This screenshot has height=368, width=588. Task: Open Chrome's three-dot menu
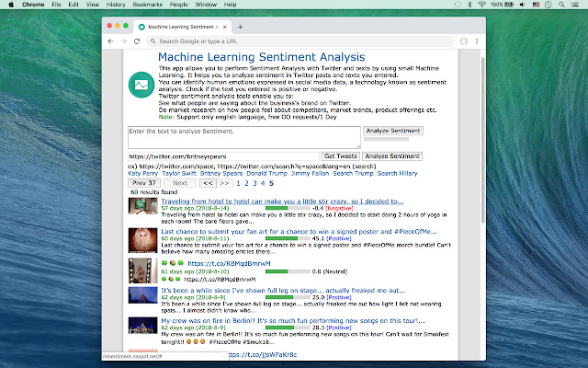point(477,41)
